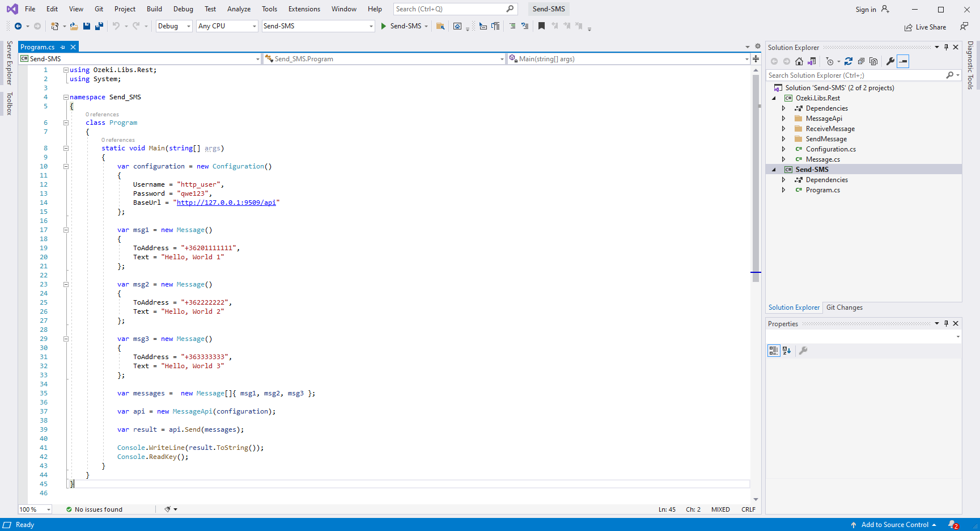Open the Analyze menu
The image size is (980, 531).
pyautogui.click(x=239, y=9)
